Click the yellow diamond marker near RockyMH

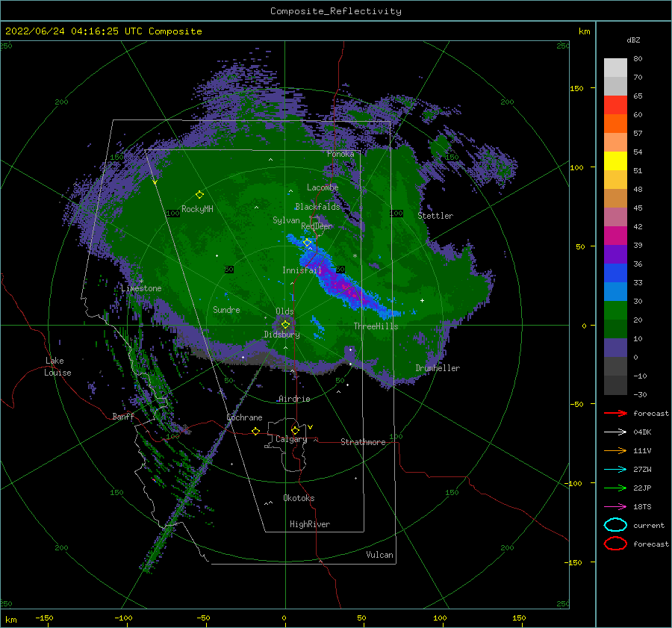199,195
